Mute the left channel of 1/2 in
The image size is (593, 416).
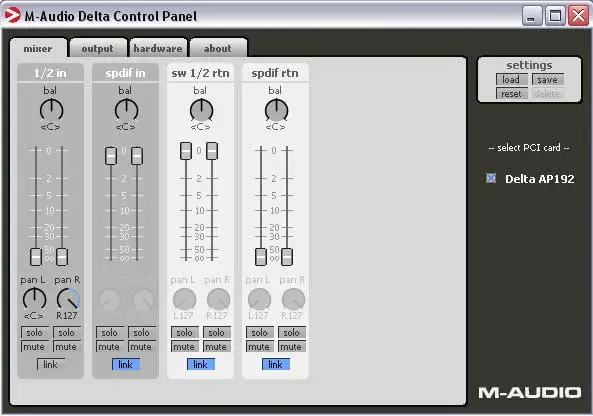[34, 346]
